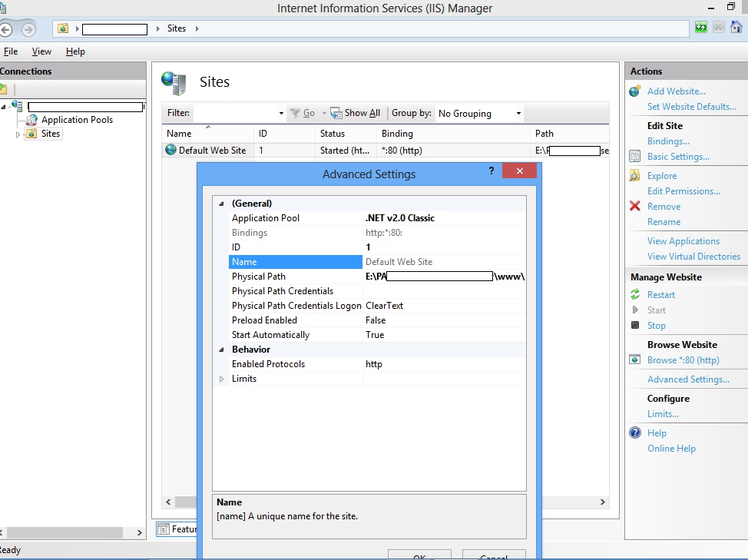Open the Filter dropdown arrow
Image resolution: width=748 pixels, height=560 pixels.
coord(281,114)
